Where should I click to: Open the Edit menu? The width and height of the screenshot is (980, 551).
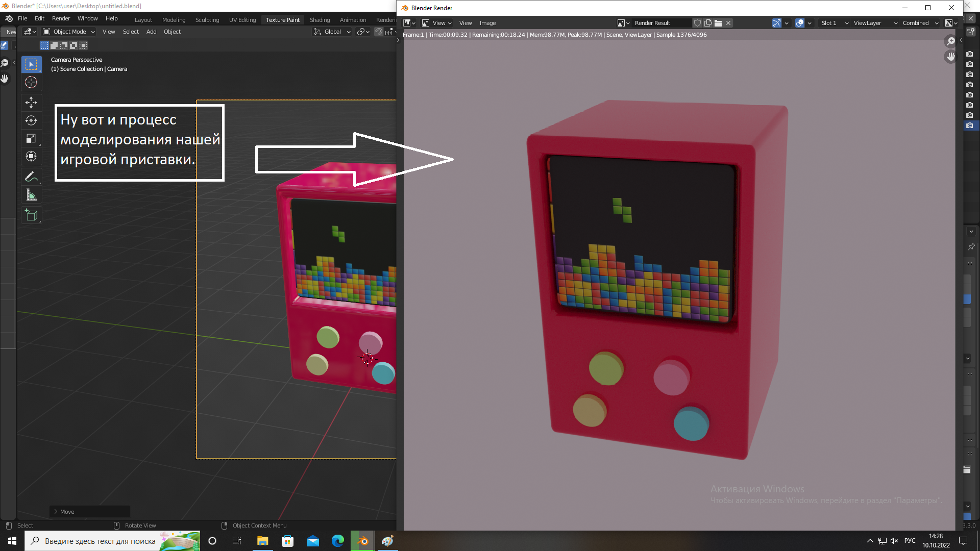pyautogui.click(x=39, y=18)
